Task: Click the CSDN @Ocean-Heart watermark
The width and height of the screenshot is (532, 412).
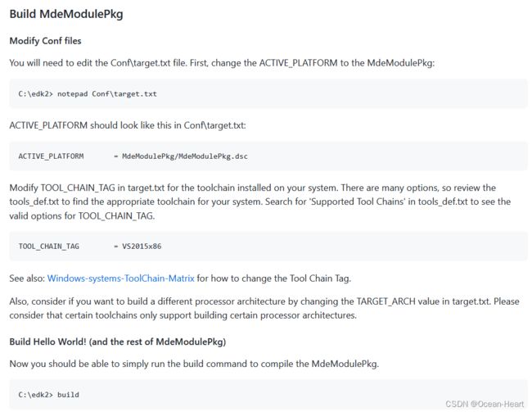Action: [x=485, y=404]
